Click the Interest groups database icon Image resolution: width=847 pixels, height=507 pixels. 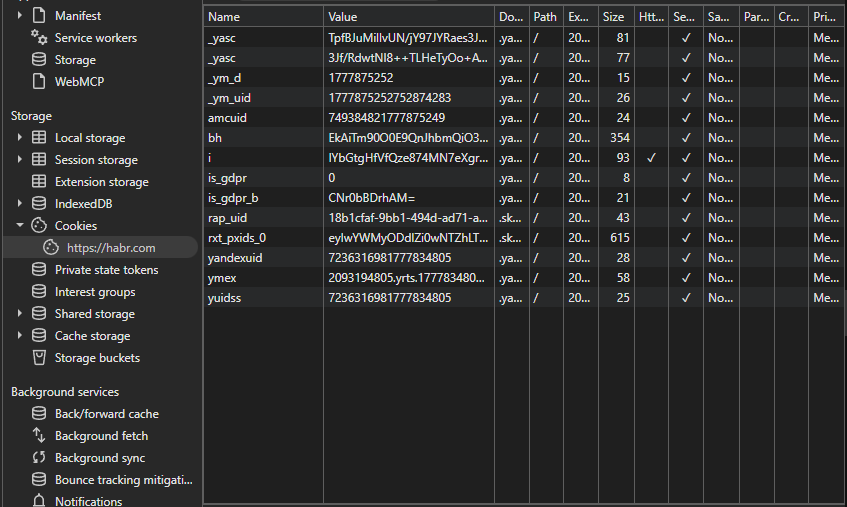39,292
